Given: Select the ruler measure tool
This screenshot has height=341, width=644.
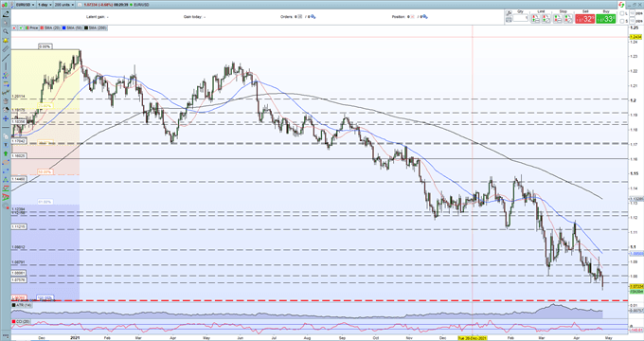Looking at the screenshot, I should pos(6,49).
